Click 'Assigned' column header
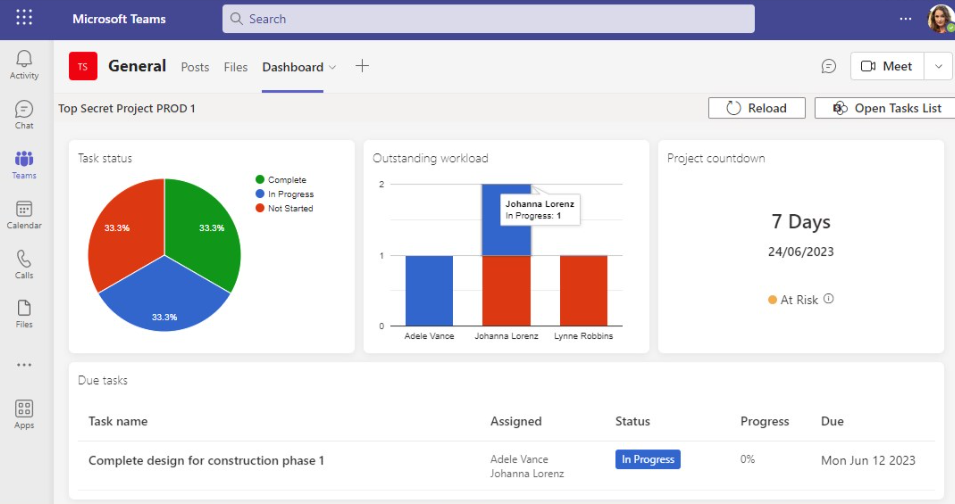Image resolution: width=955 pixels, height=504 pixels. 516,421
